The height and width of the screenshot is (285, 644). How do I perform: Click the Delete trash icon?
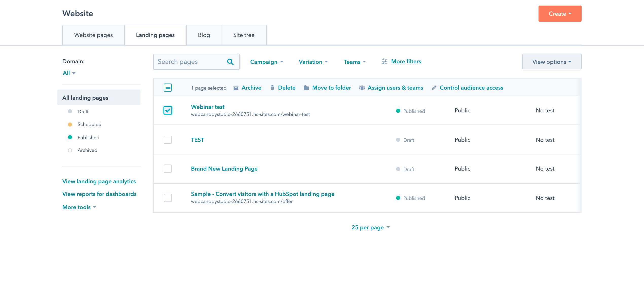point(272,88)
